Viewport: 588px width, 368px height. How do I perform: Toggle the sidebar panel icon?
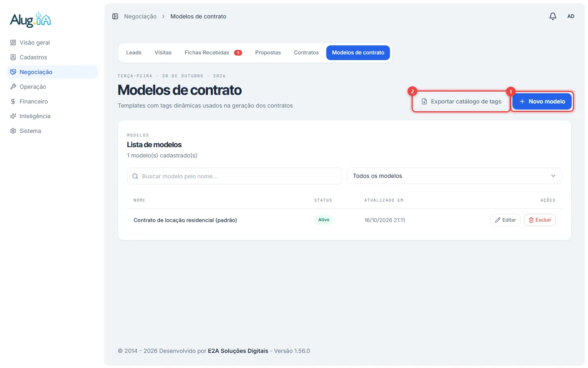point(115,16)
